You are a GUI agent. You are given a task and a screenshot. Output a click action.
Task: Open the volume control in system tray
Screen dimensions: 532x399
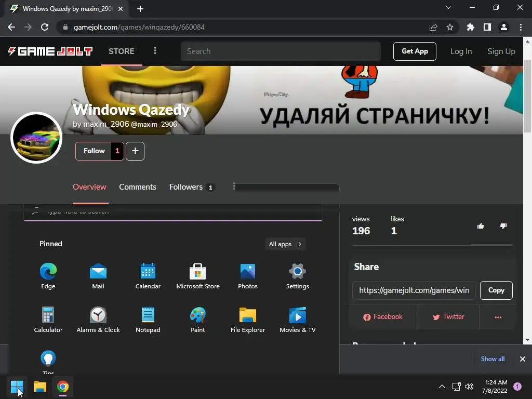[469, 387]
